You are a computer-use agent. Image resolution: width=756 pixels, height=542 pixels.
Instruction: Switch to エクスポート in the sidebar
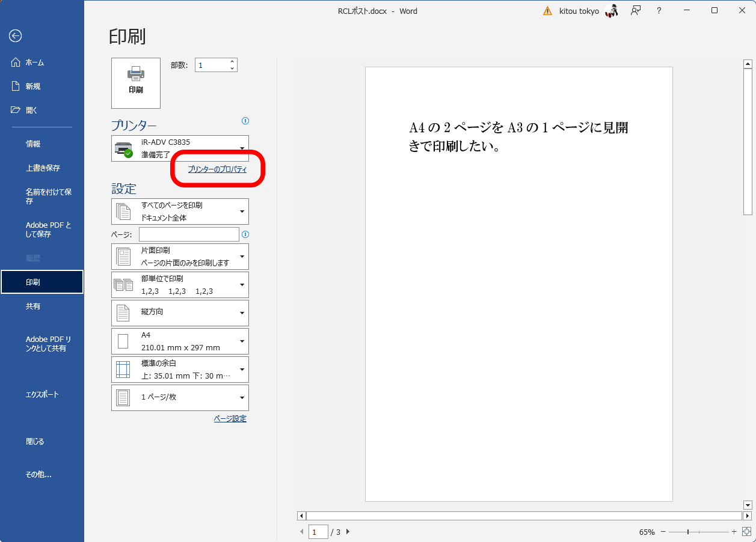click(40, 395)
